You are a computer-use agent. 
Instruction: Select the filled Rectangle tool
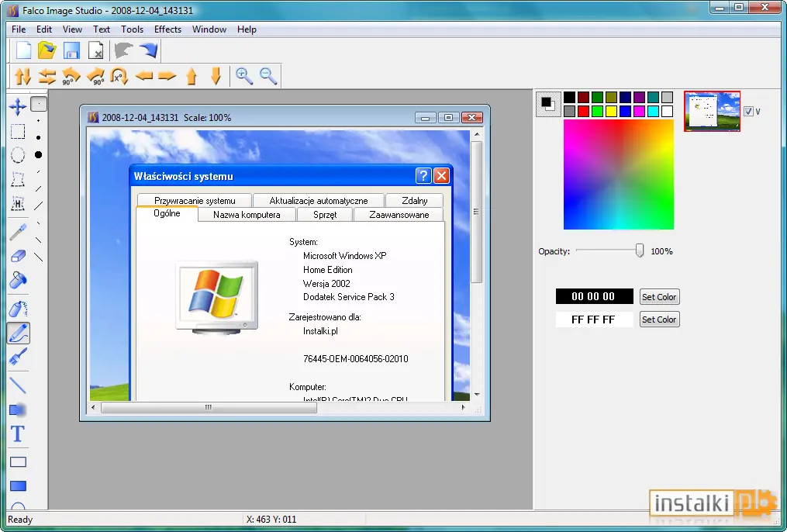pyautogui.click(x=18, y=485)
